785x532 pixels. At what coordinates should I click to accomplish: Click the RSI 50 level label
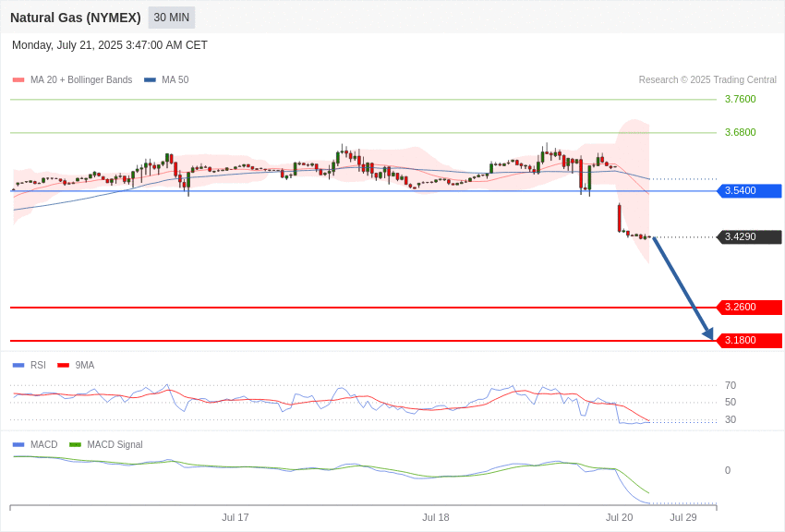731,402
